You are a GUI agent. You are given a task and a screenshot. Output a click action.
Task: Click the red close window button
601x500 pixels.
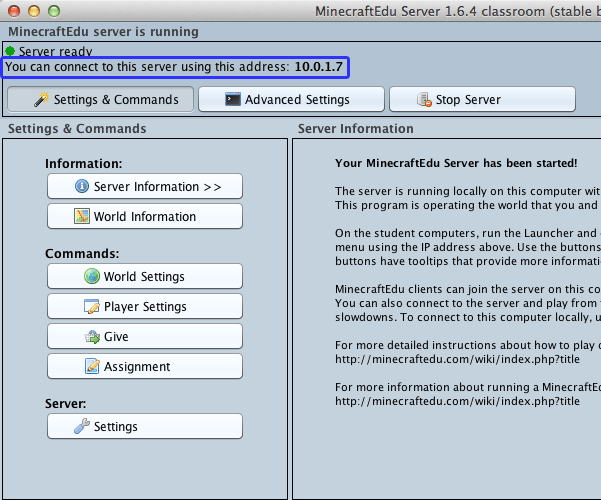14,11
